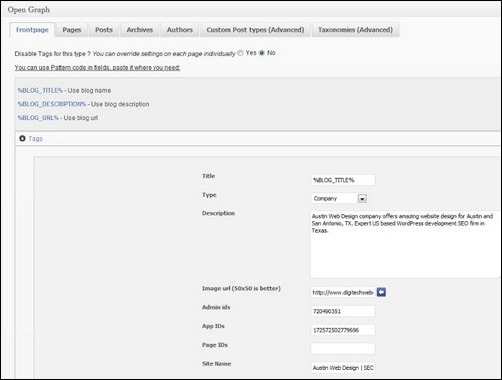Screen dimensions: 502x380
Task: Click the App IDs input field
Action: [x=343, y=330]
